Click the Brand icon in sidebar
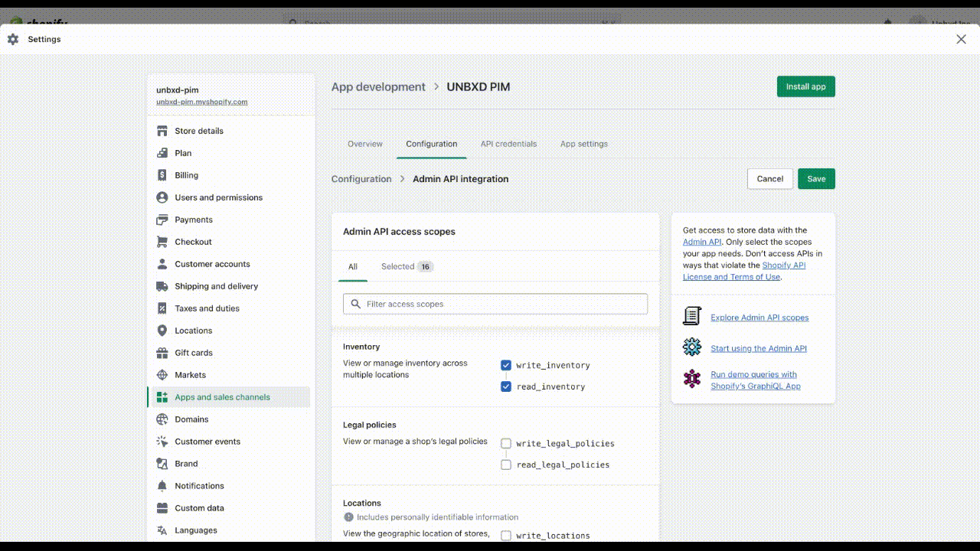Screen dimensions: 980x551 pos(162,464)
